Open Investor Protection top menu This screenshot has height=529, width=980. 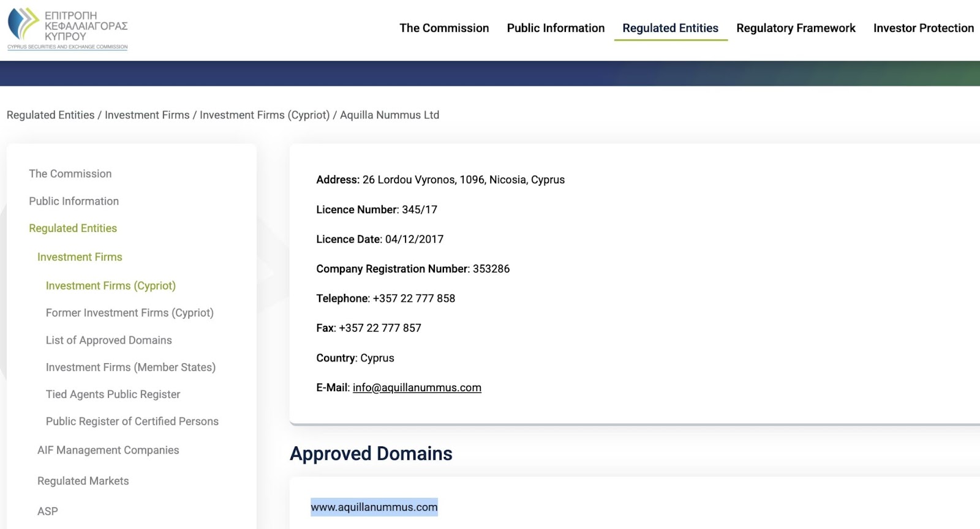[924, 28]
